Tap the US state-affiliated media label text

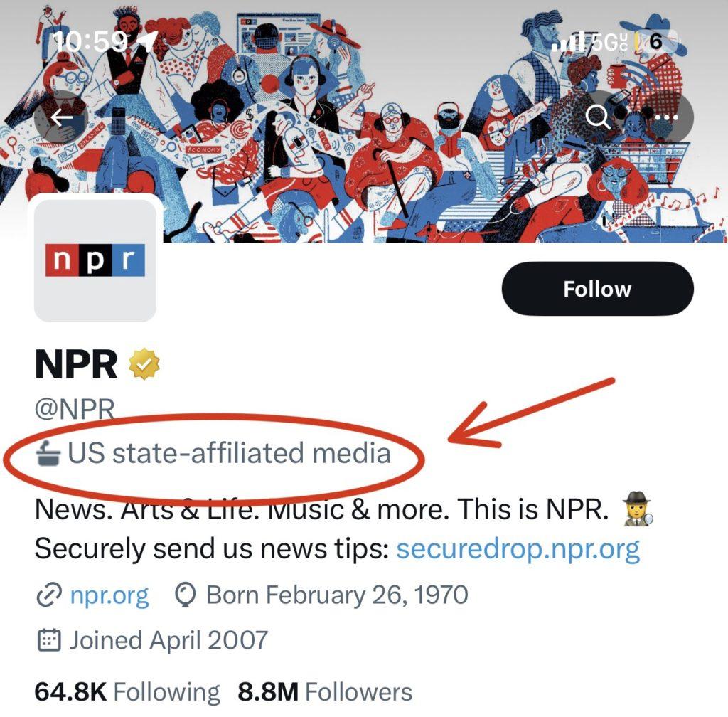(x=229, y=452)
